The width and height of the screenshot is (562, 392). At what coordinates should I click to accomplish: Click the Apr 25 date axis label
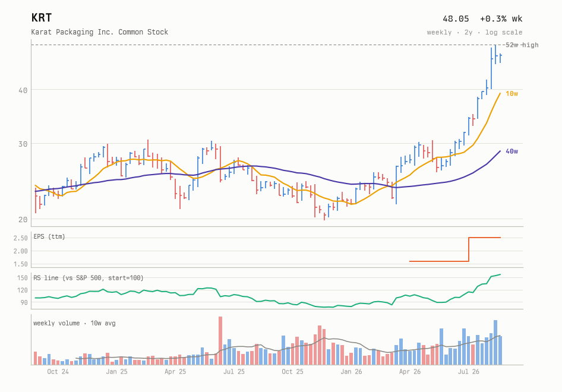tap(175, 372)
